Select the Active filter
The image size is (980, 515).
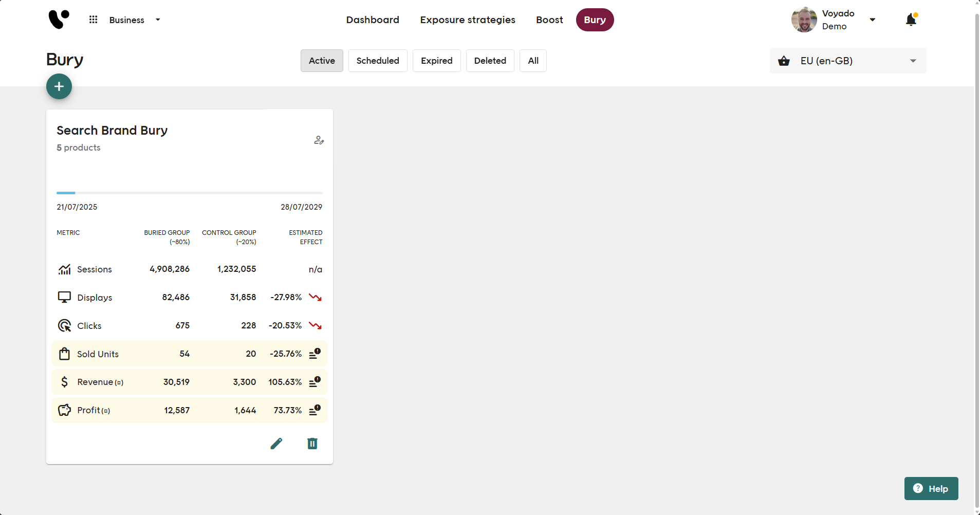(x=322, y=61)
